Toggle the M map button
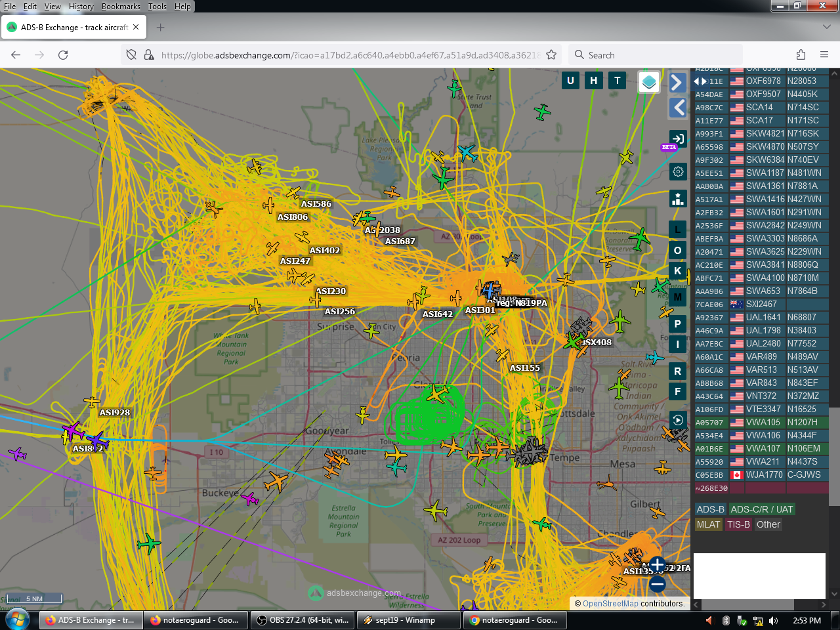Viewport: 840px width, 630px height. point(678,297)
